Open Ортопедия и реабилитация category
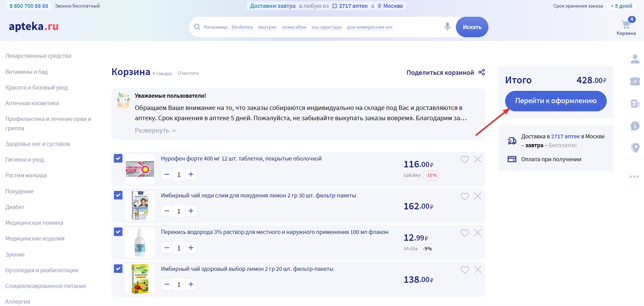The image size is (644, 306). coord(42,270)
